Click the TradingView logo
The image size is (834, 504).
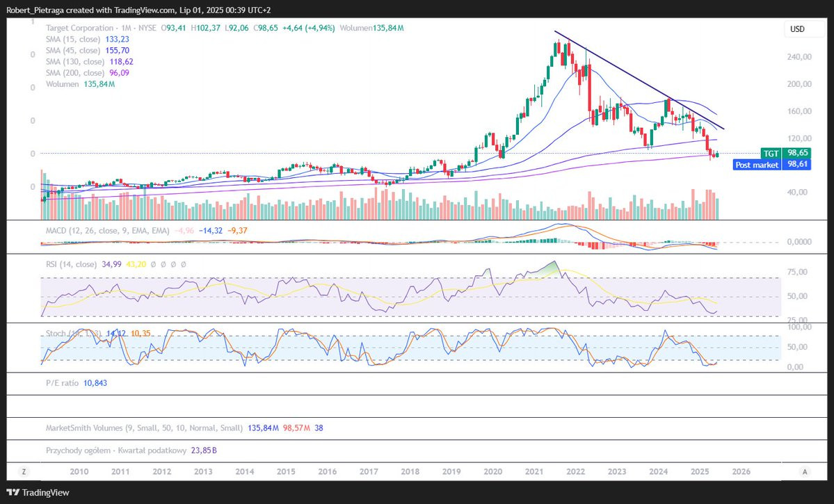point(38,493)
